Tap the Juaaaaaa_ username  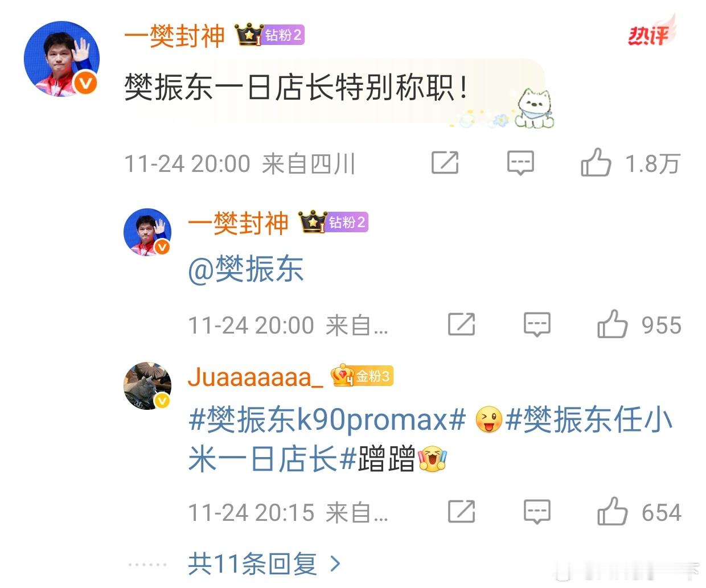(x=256, y=377)
